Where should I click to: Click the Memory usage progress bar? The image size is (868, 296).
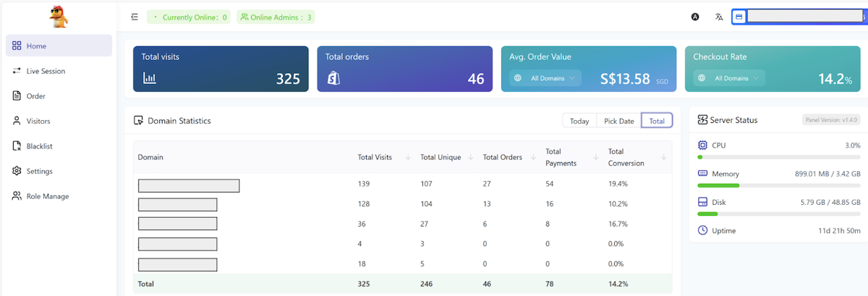pos(779,185)
